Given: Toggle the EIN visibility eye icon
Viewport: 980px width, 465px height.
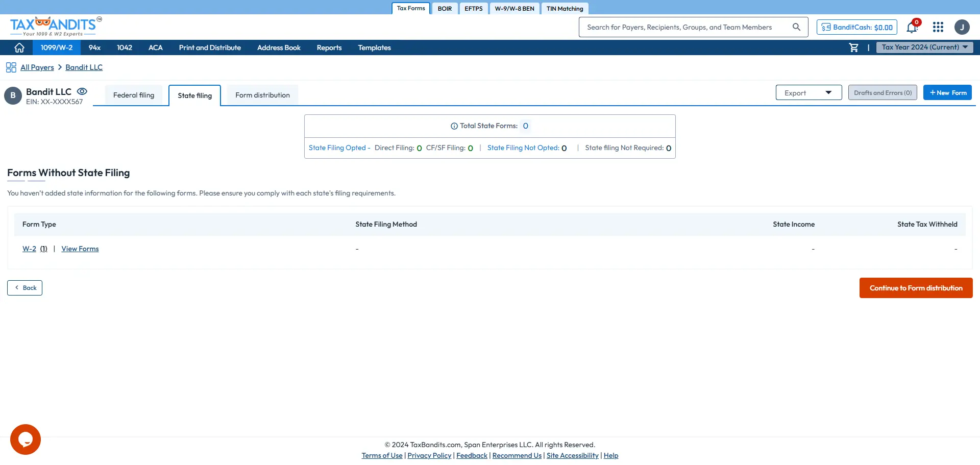Looking at the screenshot, I should pos(82,91).
